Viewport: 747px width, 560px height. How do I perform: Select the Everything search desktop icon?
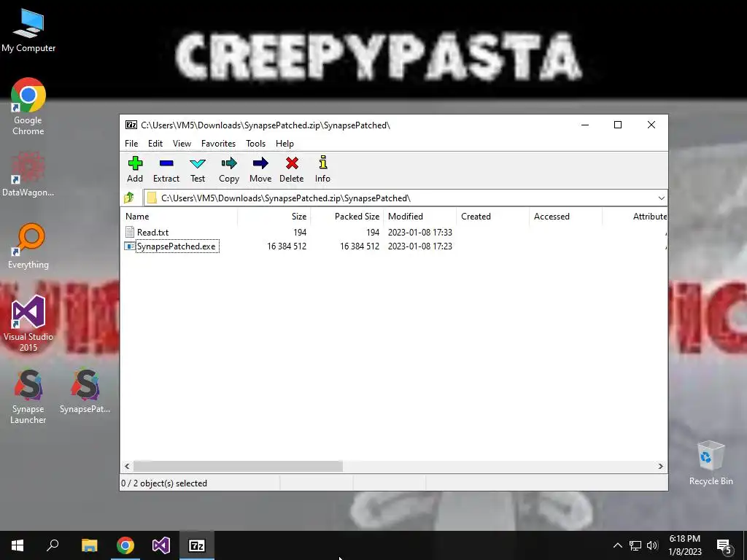coord(28,246)
